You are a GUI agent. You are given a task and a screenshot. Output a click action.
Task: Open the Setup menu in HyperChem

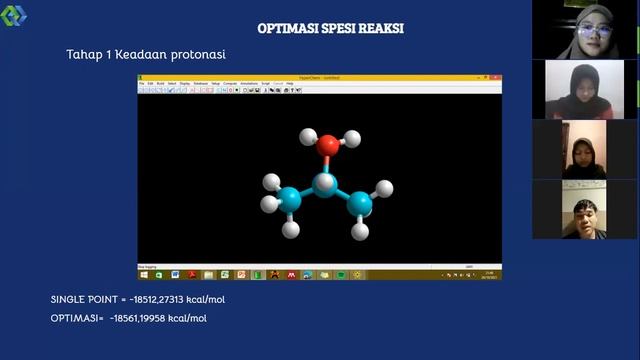click(x=216, y=84)
